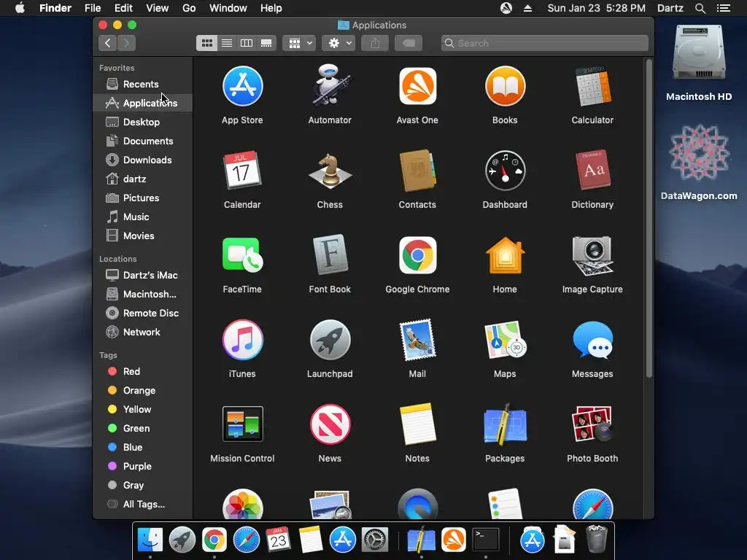
Task: Select the Calendar app icon in Applications
Action: 242,171
